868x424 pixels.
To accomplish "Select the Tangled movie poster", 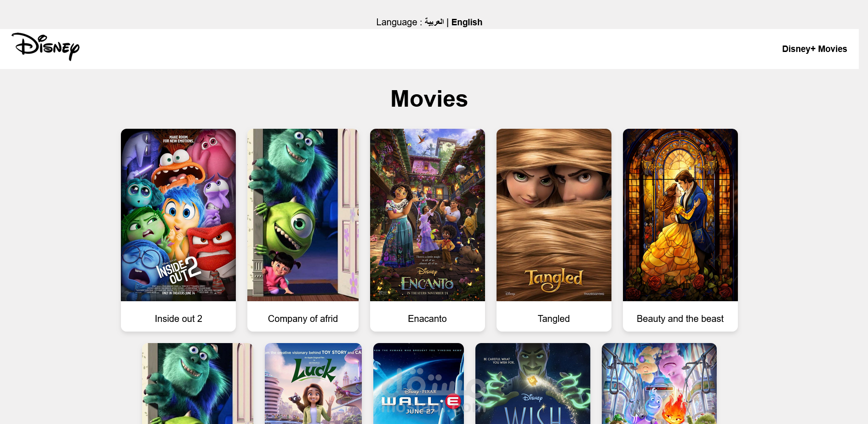I will [x=554, y=215].
